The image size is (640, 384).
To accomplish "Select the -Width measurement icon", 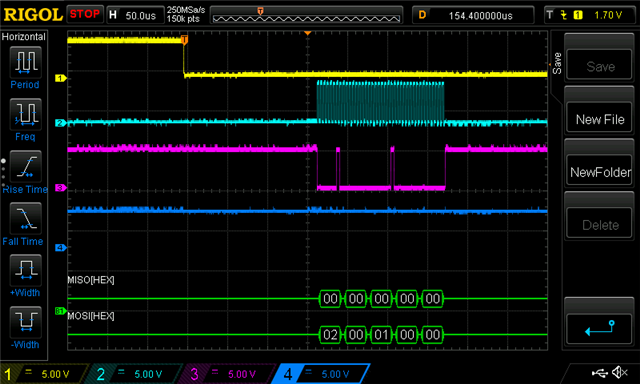I will [x=25, y=322].
